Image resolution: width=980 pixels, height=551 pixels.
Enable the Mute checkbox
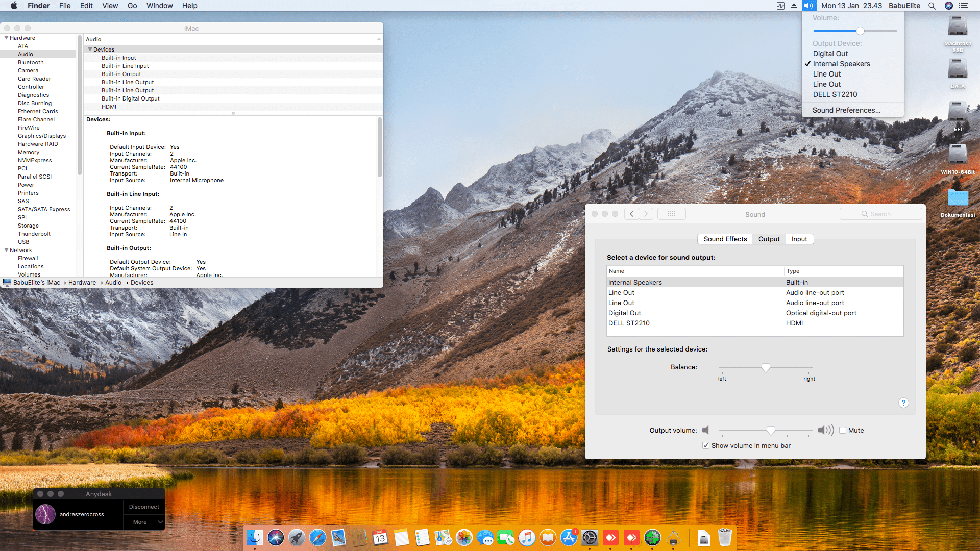[843, 430]
